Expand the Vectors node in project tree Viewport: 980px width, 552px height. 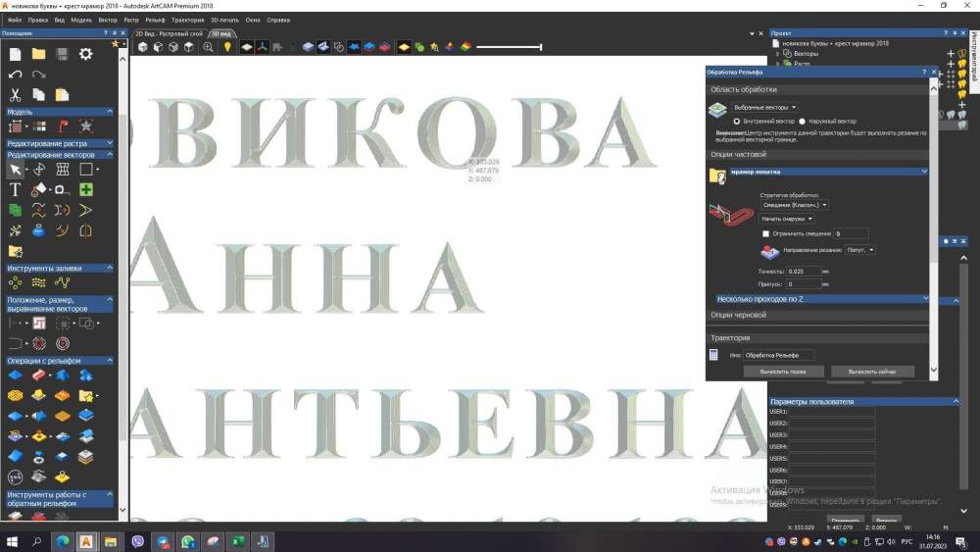coord(778,54)
